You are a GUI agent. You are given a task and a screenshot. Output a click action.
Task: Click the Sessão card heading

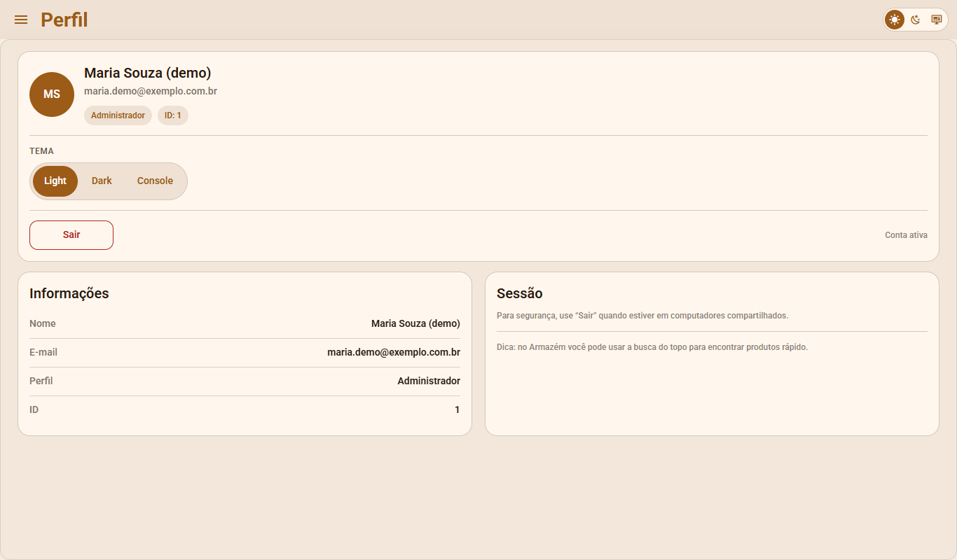click(x=520, y=293)
